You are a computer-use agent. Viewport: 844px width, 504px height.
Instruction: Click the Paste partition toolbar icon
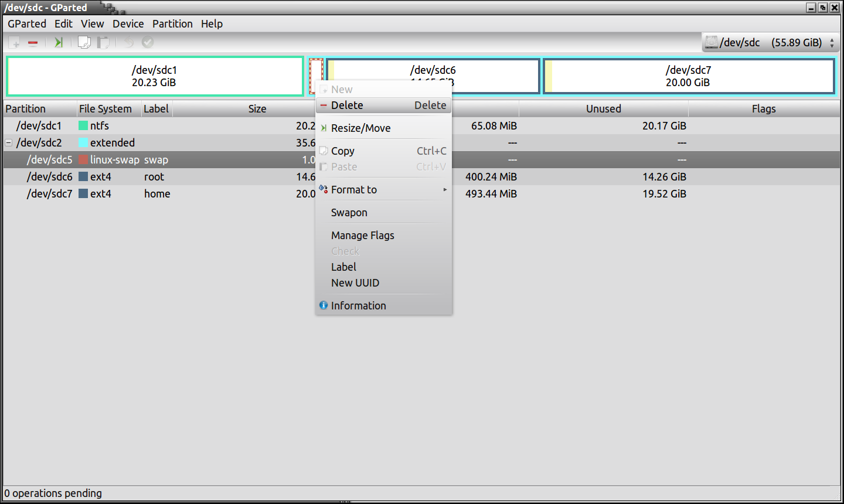tap(103, 42)
